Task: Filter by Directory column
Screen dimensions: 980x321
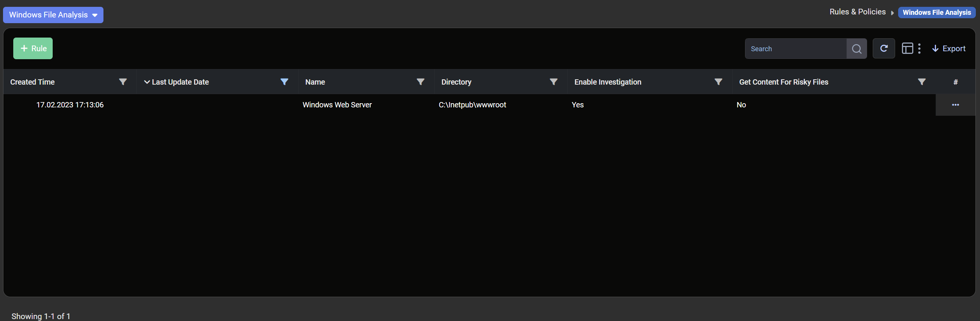Action: (x=553, y=82)
